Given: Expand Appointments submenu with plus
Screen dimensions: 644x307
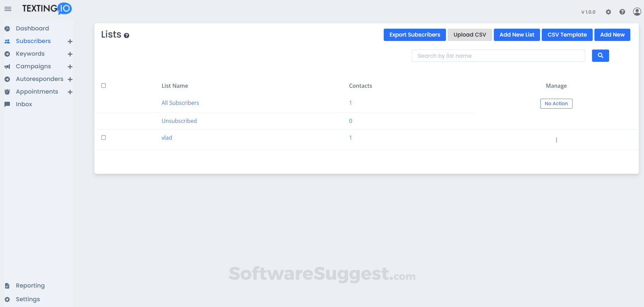Looking at the screenshot, I should point(70,92).
